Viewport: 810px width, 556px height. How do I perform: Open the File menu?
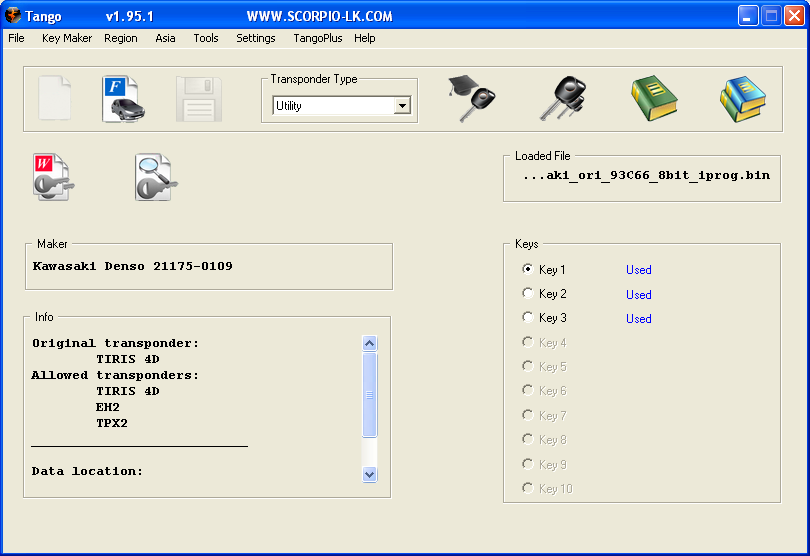coord(17,38)
